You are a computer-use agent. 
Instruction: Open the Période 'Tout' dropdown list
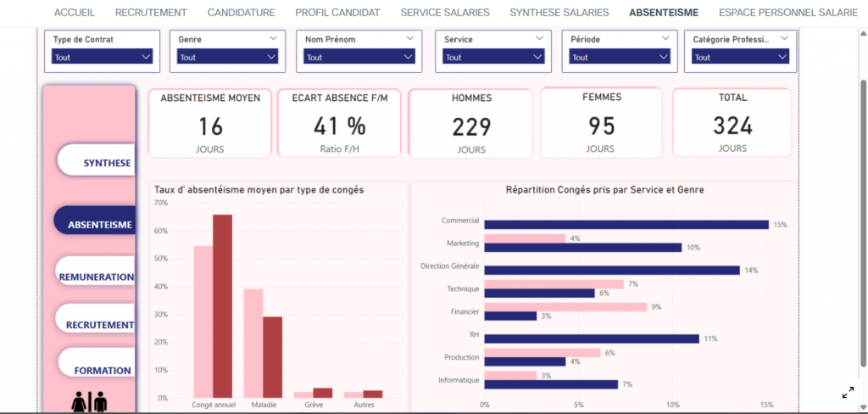point(619,57)
